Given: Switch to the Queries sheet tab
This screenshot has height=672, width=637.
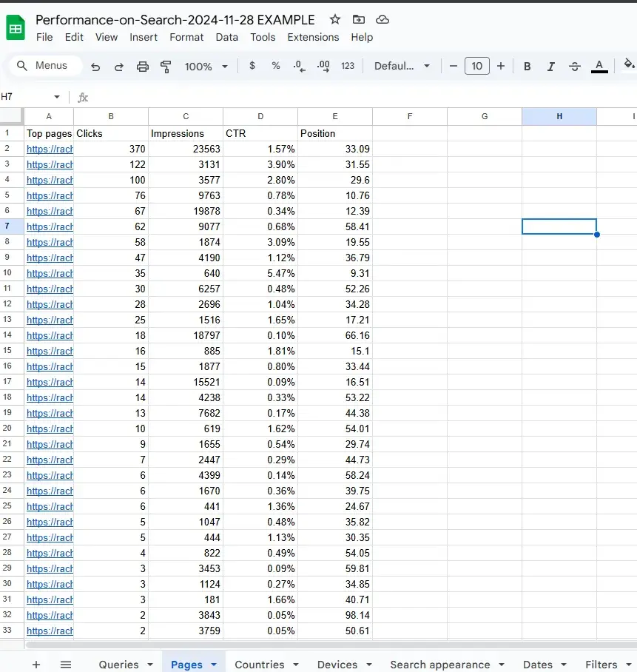Looking at the screenshot, I should point(118,665).
